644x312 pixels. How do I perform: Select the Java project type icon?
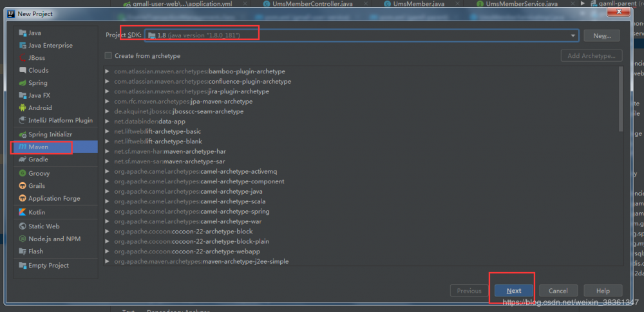pos(22,33)
